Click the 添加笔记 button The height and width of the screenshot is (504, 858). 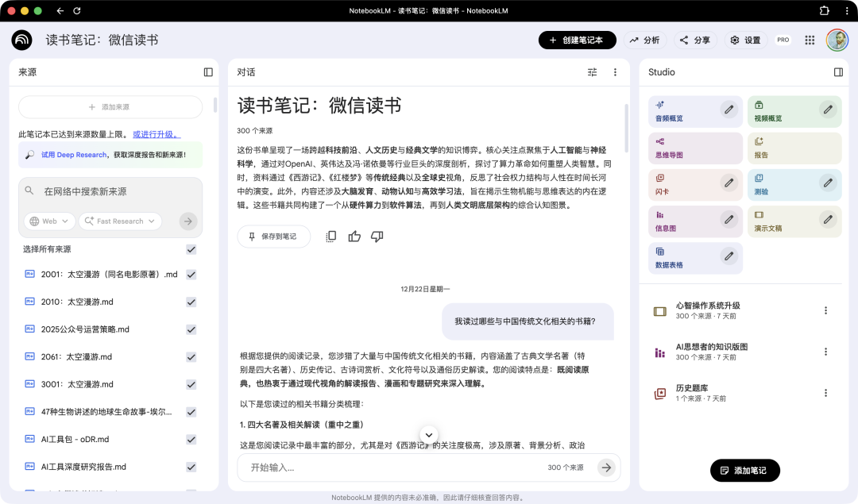[744, 470]
